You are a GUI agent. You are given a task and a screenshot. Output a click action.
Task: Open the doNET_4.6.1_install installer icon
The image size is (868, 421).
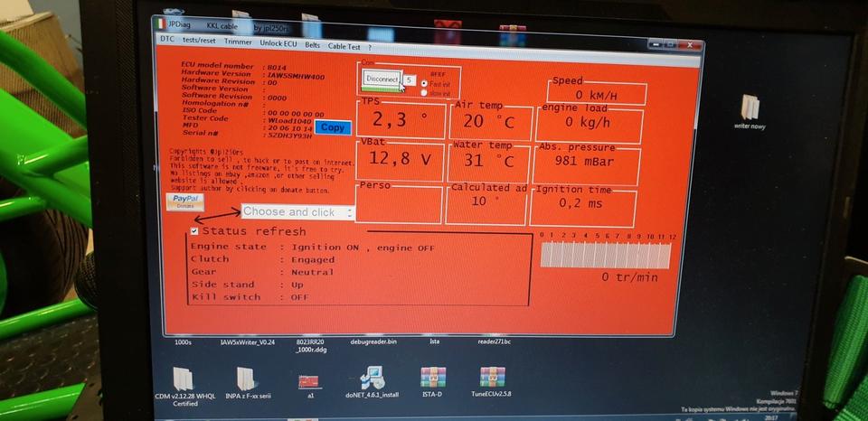(x=372, y=383)
